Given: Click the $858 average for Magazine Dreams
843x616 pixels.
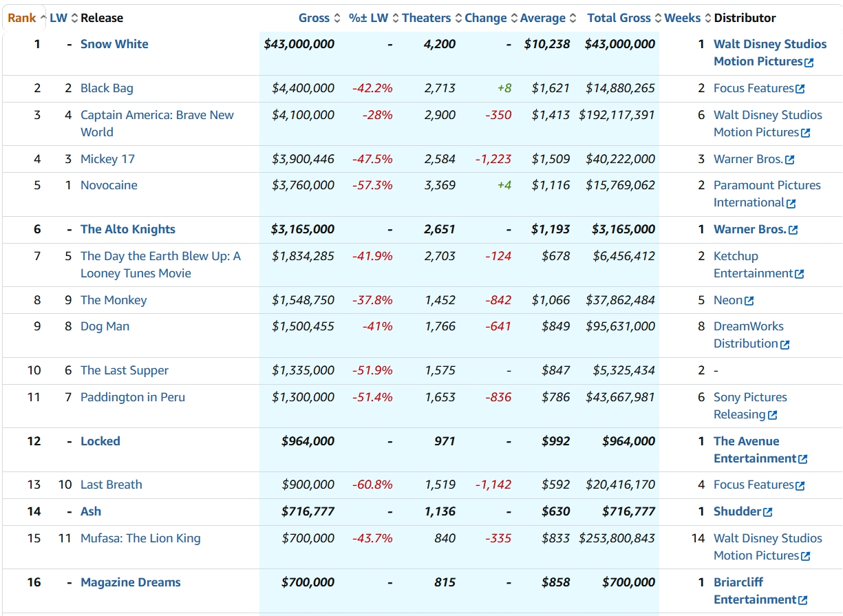Looking at the screenshot, I should click(556, 582).
